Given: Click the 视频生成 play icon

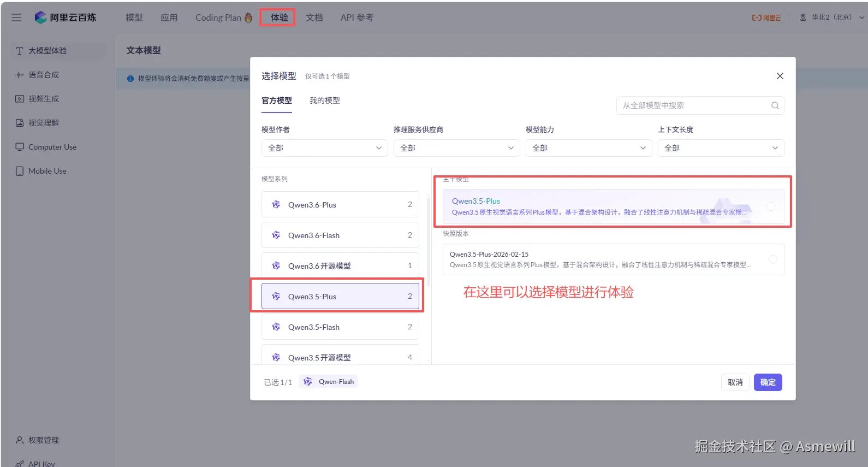Looking at the screenshot, I should coord(20,99).
